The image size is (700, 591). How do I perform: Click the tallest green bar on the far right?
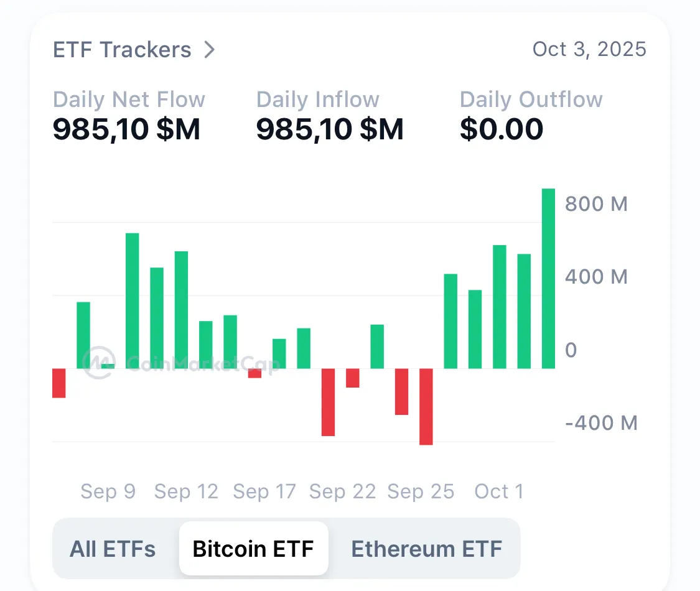(x=548, y=279)
